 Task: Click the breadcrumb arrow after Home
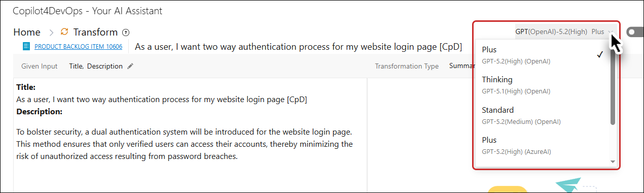[51, 33]
